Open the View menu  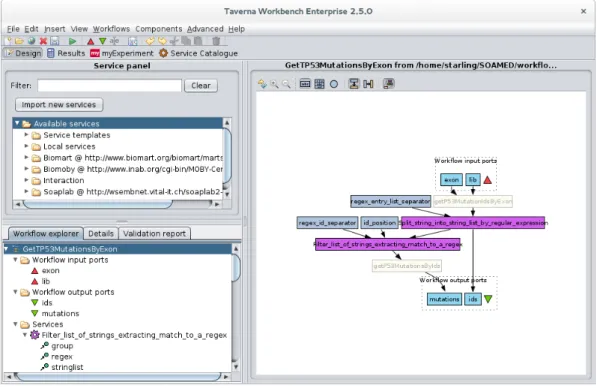(79, 29)
